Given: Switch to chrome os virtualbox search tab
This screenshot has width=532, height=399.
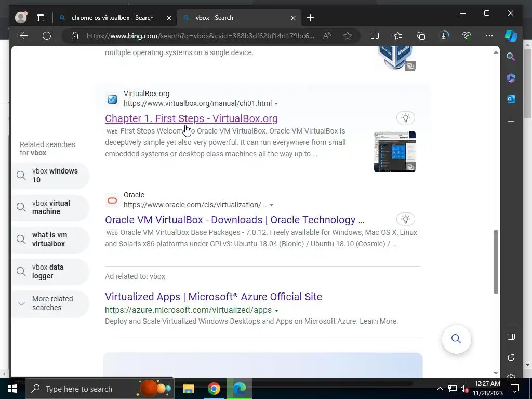Looking at the screenshot, I should (x=113, y=18).
